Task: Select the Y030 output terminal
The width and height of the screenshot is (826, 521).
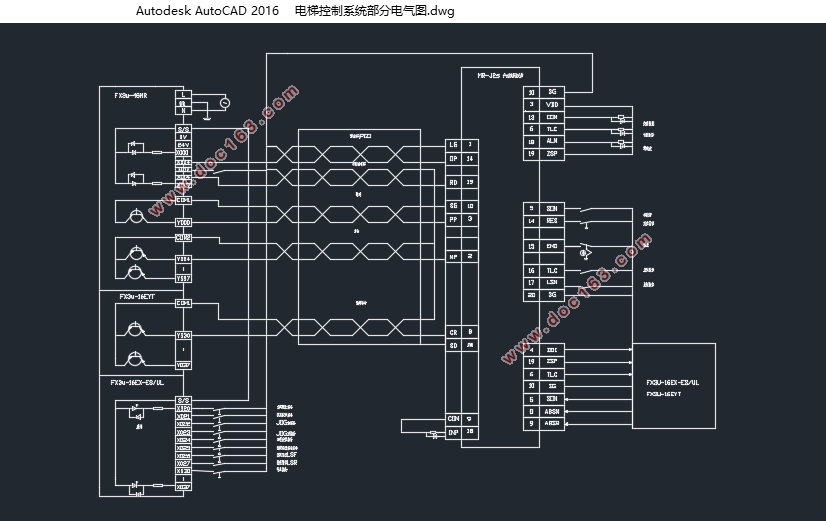Action: [183, 336]
